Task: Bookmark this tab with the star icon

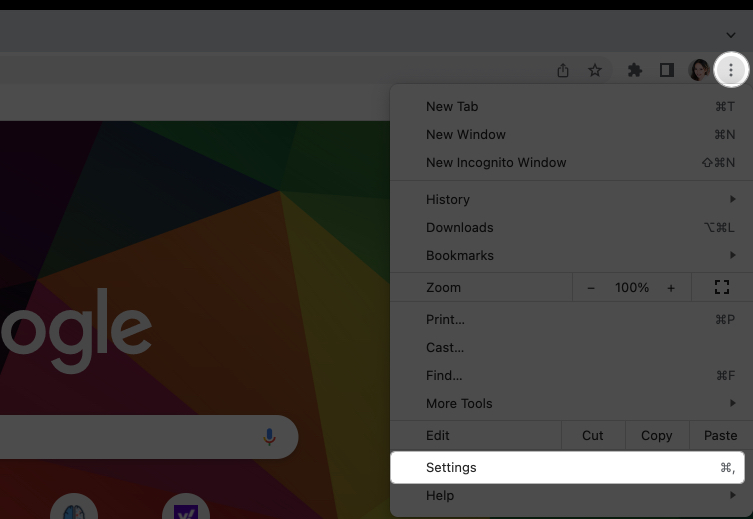Action: [x=595, y=70]
